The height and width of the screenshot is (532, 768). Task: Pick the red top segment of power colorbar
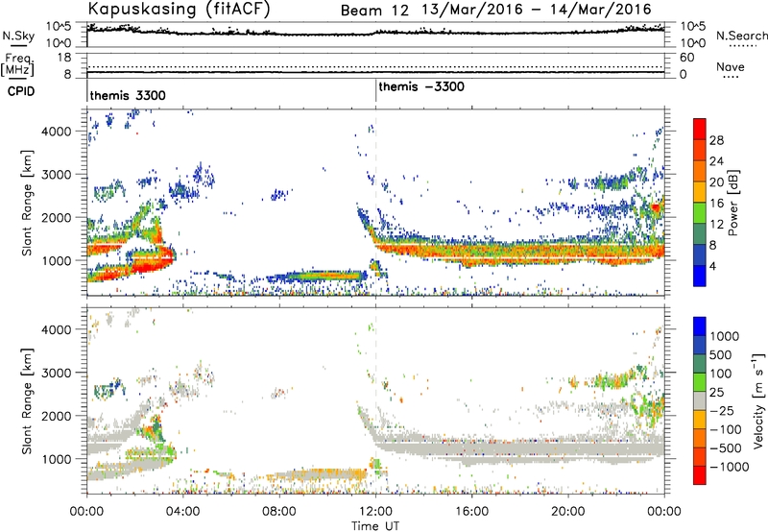pyautogui.click(x=700, y=129)
